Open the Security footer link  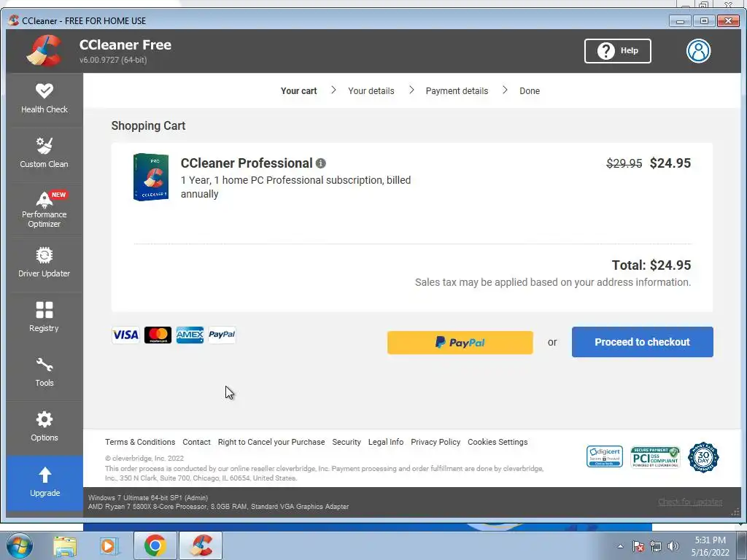point(347,442)
